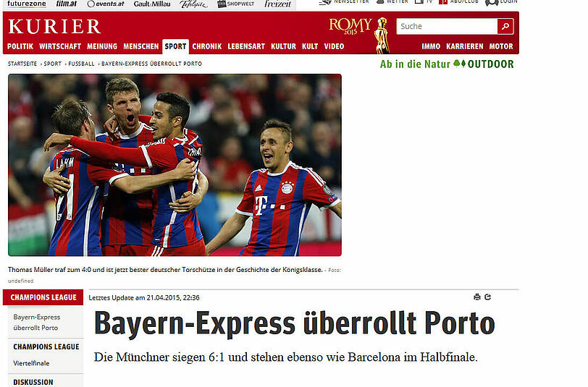Screen dimensions: 588x387
Task: Go to Fussball breadcrumb
Action: (81, 64)
